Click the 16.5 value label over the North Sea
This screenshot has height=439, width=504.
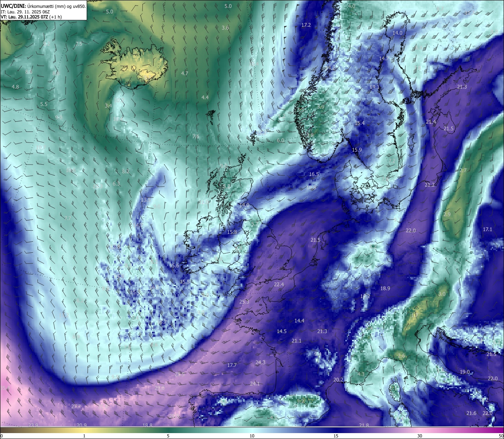[314, 174]
